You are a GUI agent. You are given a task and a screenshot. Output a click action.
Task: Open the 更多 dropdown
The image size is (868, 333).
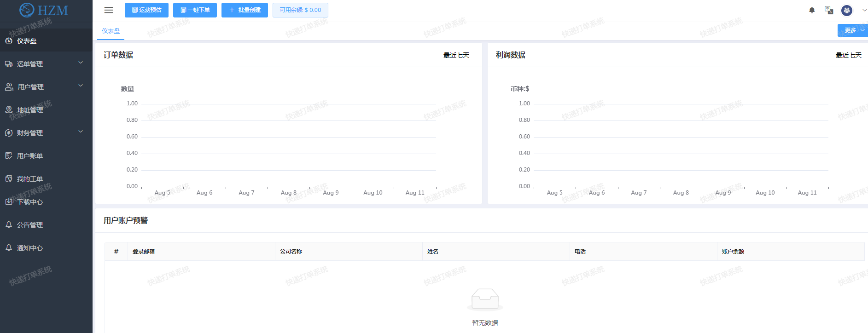pos(853,30)
